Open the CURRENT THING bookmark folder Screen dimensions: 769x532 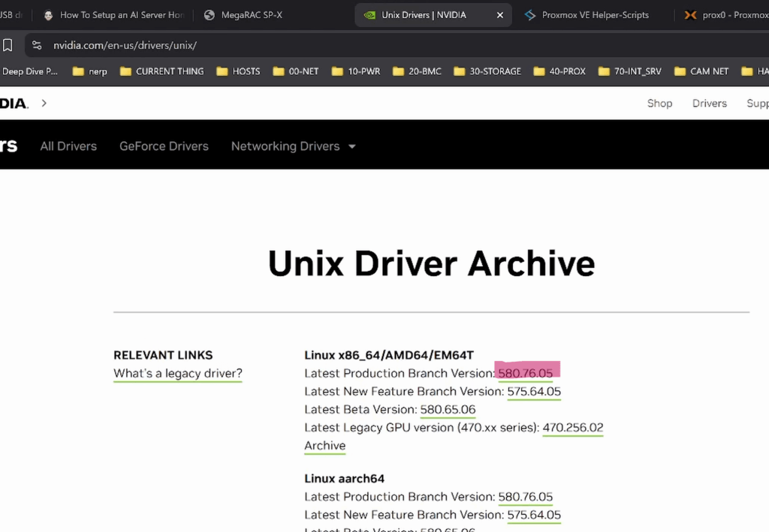(x=161, y=71)
